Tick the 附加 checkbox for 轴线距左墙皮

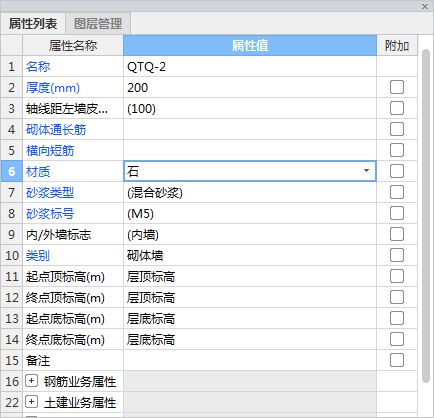[x=397, y=108]
